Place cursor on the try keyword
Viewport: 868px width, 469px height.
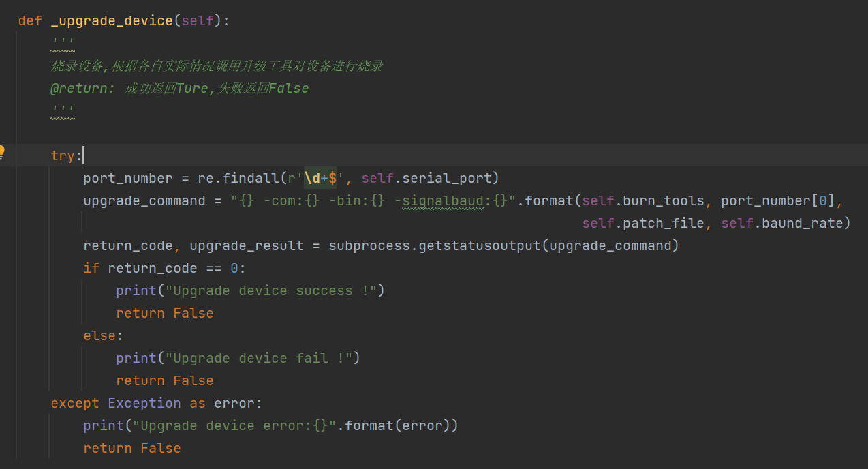(x=62, y=155)
